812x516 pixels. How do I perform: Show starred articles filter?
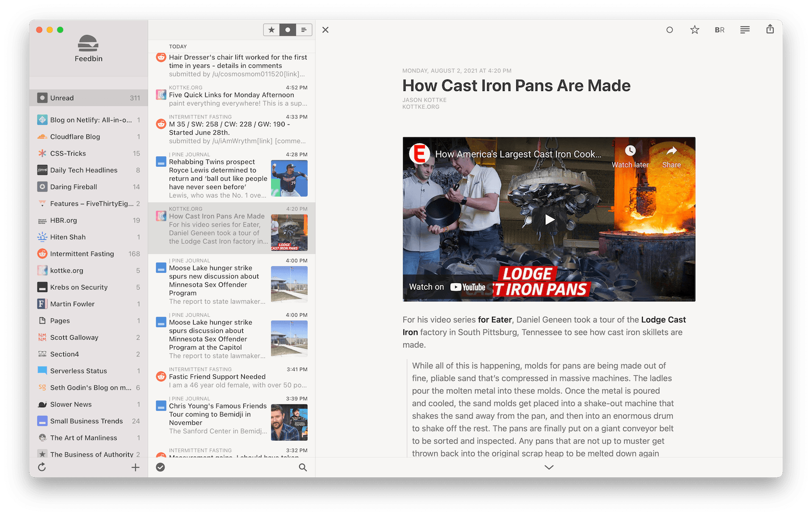pos(272,30)
